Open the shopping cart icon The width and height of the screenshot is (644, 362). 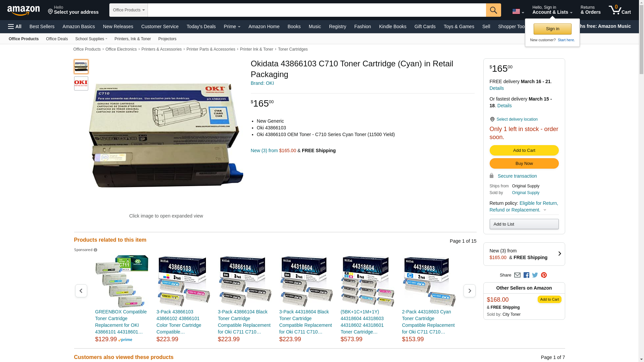point(620,10)
